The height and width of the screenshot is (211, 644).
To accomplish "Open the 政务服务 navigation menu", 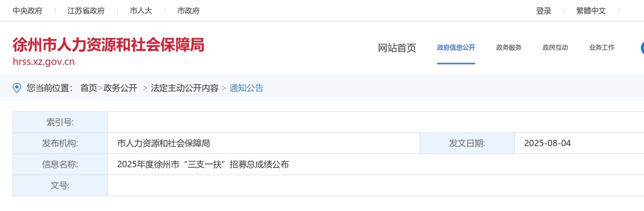I will point(509,47).
